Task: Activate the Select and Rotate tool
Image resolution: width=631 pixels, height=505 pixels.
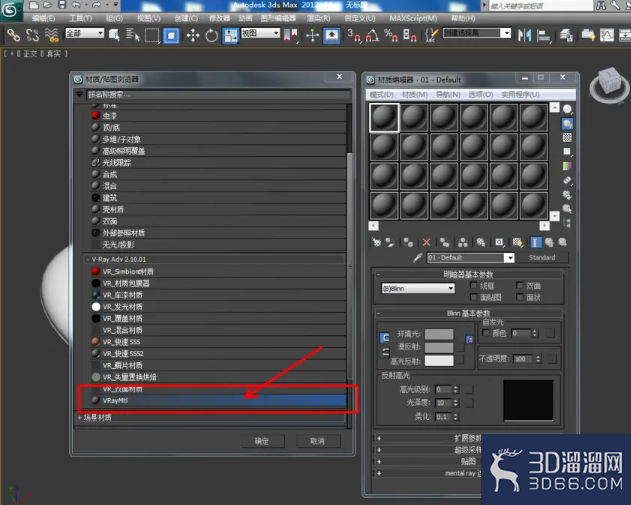Action: (211, 35)
